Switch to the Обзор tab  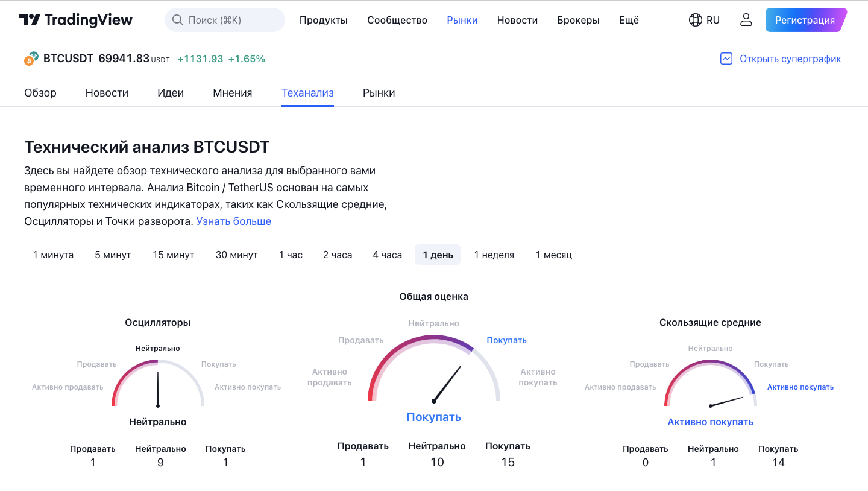[x=40, y=93]
